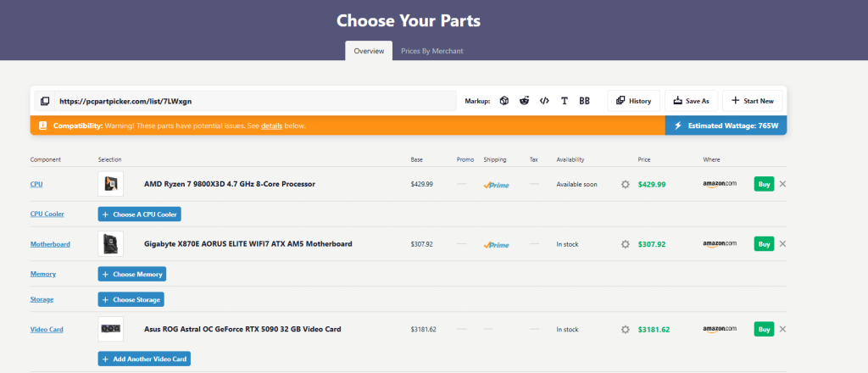Viewport: 868px width, 373px height.
Task: Click the $307.92 motherboard price
Action: (x=652, y=244)
